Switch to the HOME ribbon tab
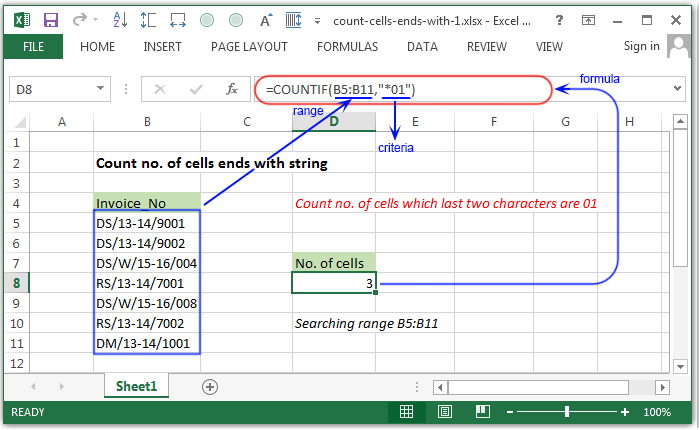The height and width of the screenshot is (430, 699). tap(97, 46)
